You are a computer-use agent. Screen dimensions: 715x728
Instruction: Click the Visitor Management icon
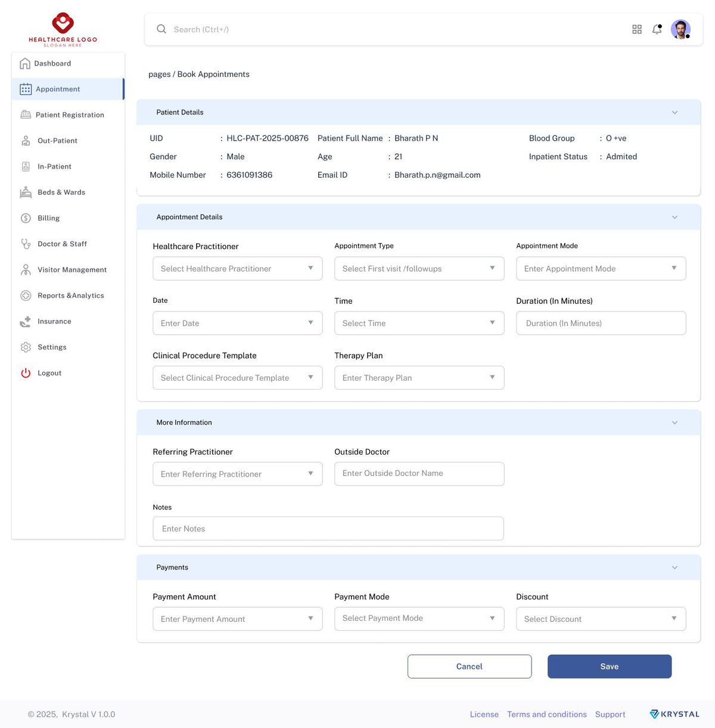(26, 270)
